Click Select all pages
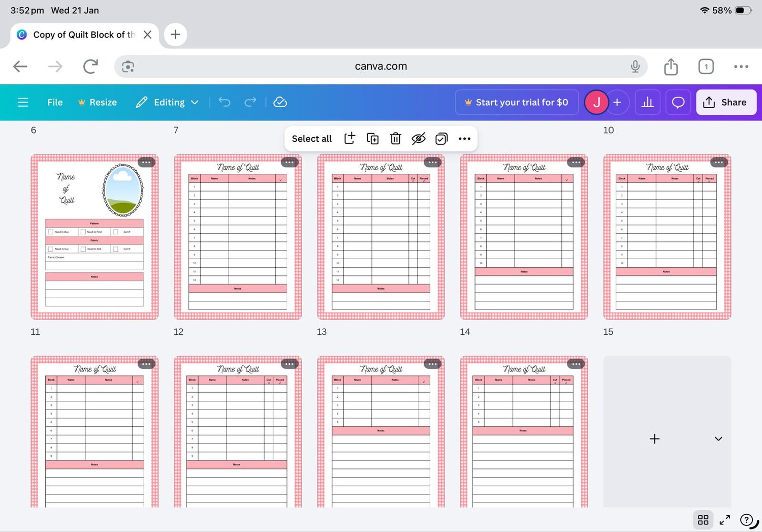The image size is (762, 532). (x=311, y=139)
